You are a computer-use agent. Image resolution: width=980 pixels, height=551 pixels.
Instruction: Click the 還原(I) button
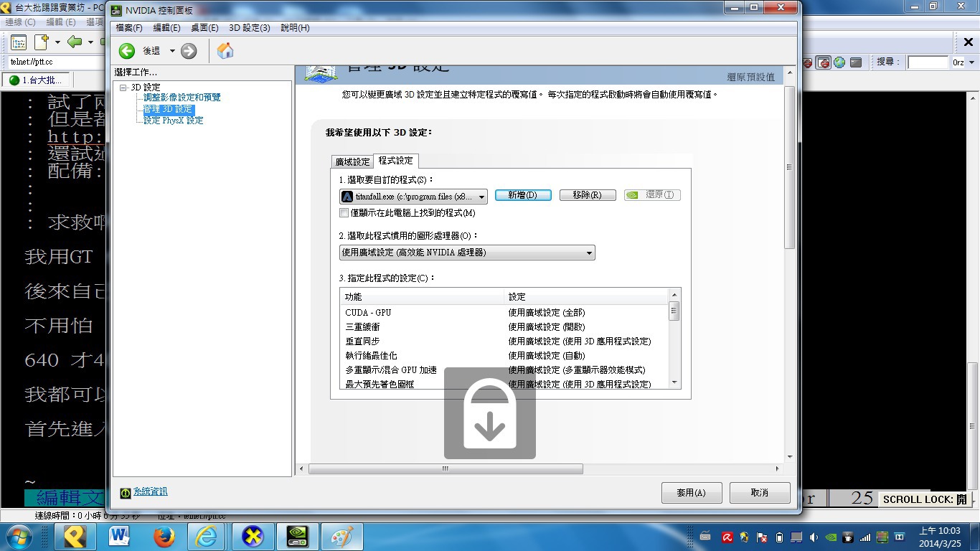[x=652, y=195]
